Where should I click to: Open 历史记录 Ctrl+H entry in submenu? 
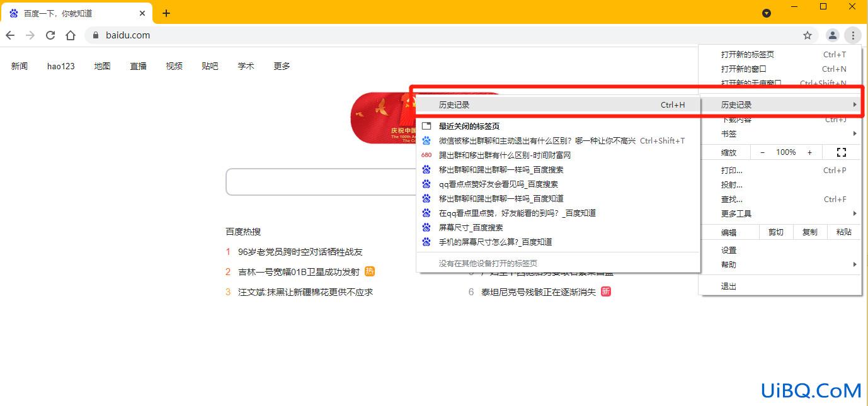(558, 105)
